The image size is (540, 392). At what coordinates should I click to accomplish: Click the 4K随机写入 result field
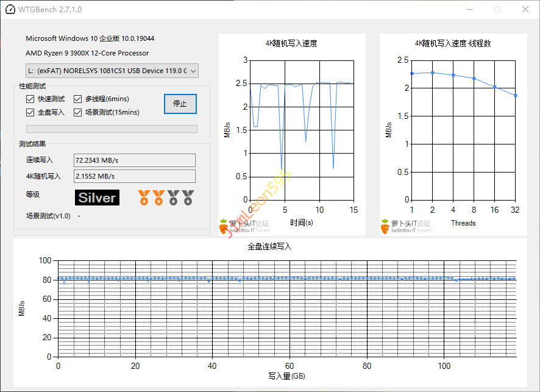[134, 176]
